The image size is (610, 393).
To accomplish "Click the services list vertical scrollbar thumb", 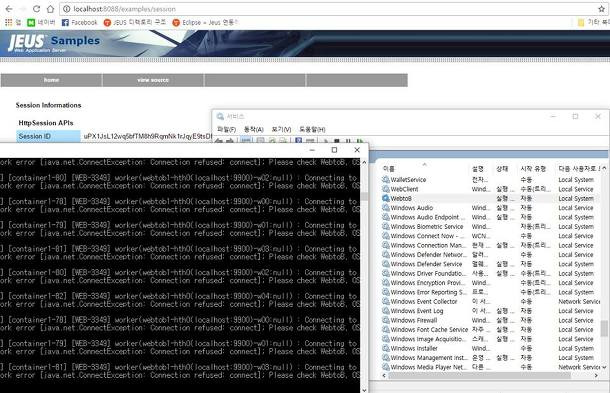I will 604,328.
